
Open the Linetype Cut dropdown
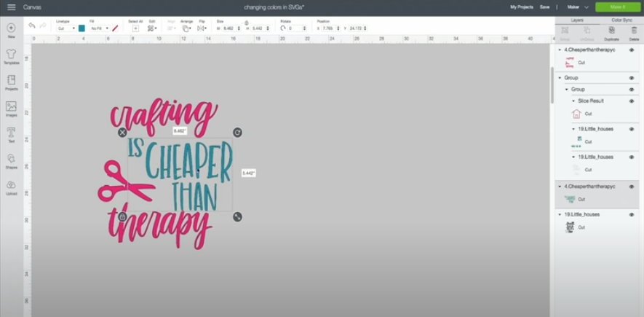coord(66,28)
